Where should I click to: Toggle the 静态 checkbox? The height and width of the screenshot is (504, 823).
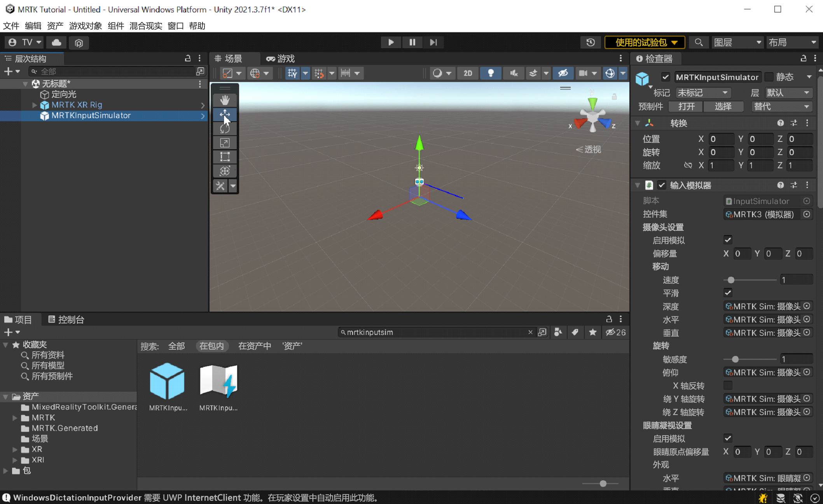tap(769, 77)
